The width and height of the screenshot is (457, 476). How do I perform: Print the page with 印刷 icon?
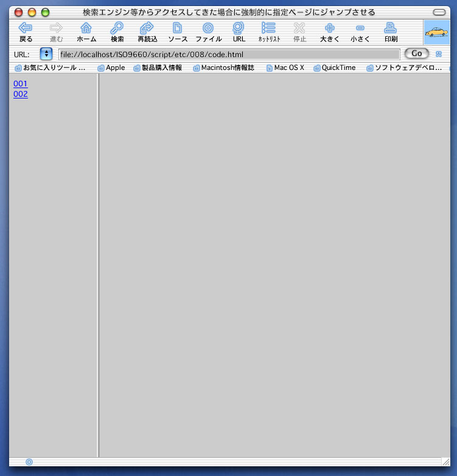pos(391,28)
